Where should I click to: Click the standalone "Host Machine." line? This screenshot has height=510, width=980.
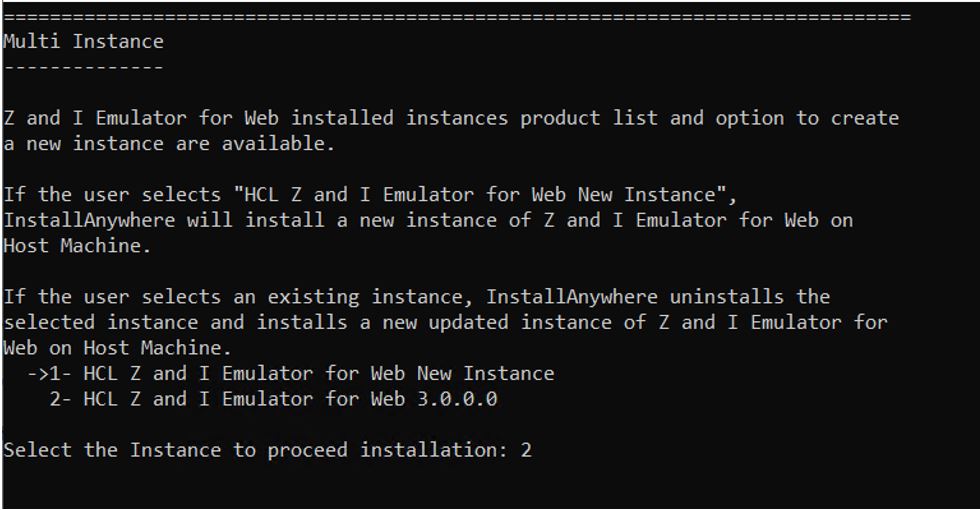(77, 246)
